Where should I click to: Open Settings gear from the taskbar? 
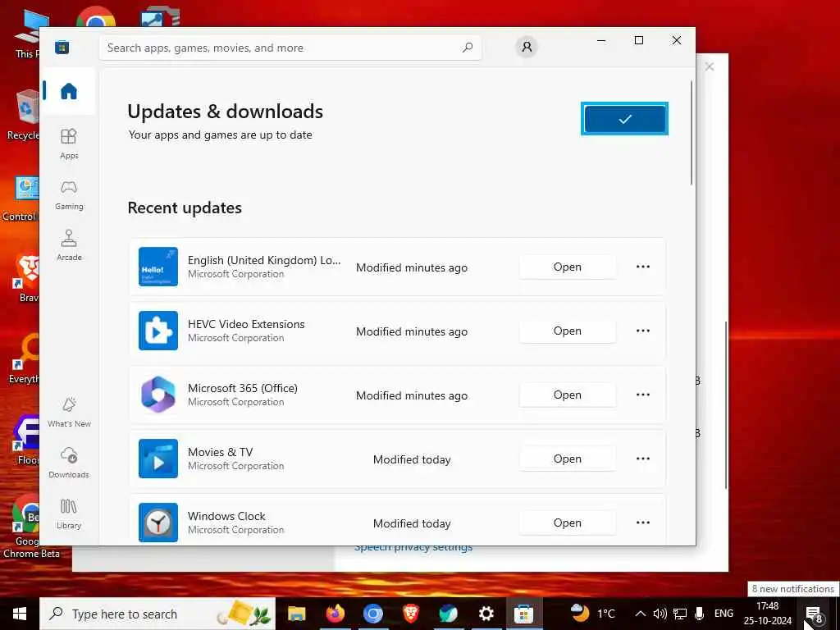click(486, 614)
